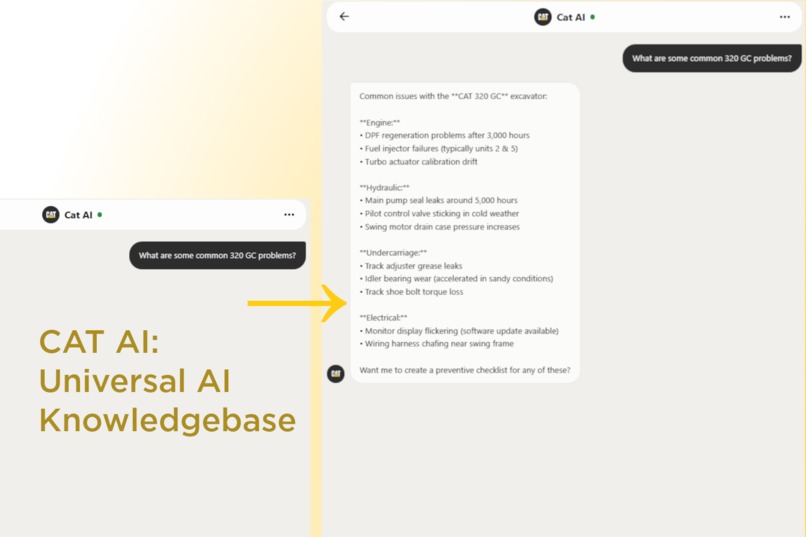Click 'Want me to create a preventive checklist' line

[465, 370]
